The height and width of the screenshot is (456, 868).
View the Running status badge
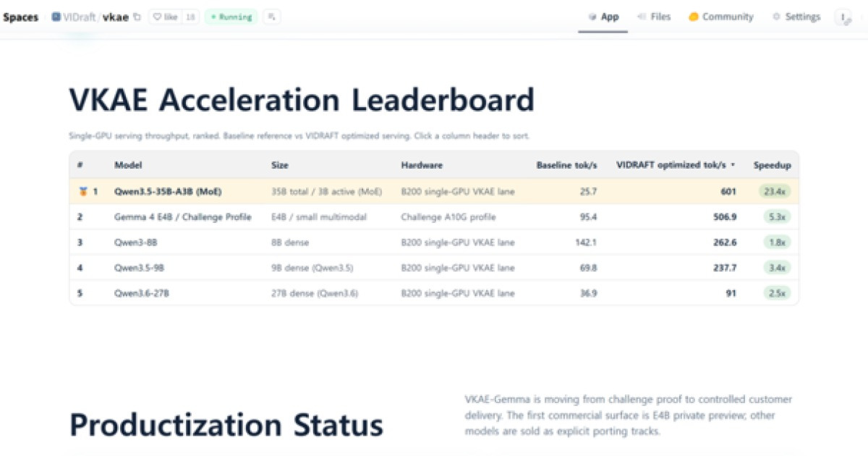(231, 17)
